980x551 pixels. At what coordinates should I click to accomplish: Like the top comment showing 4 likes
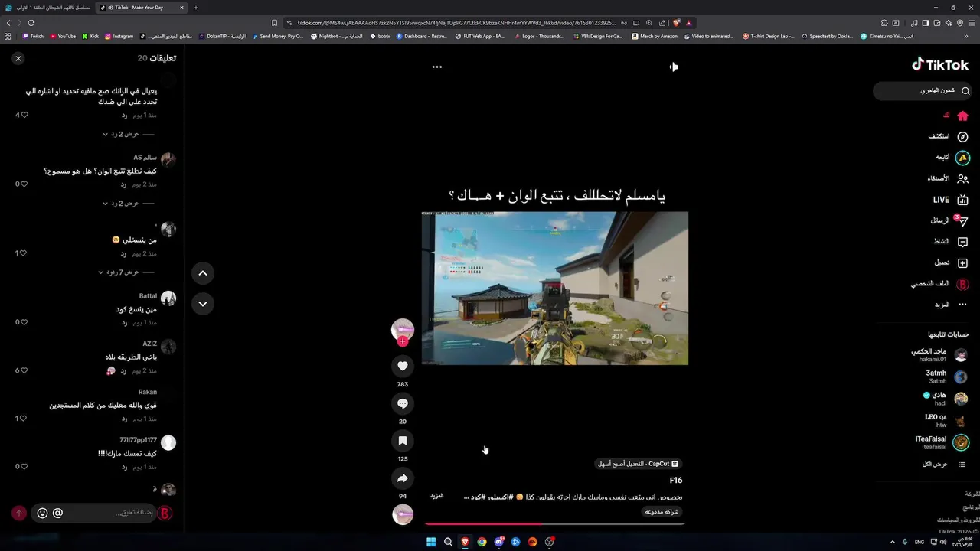(24, 115)
